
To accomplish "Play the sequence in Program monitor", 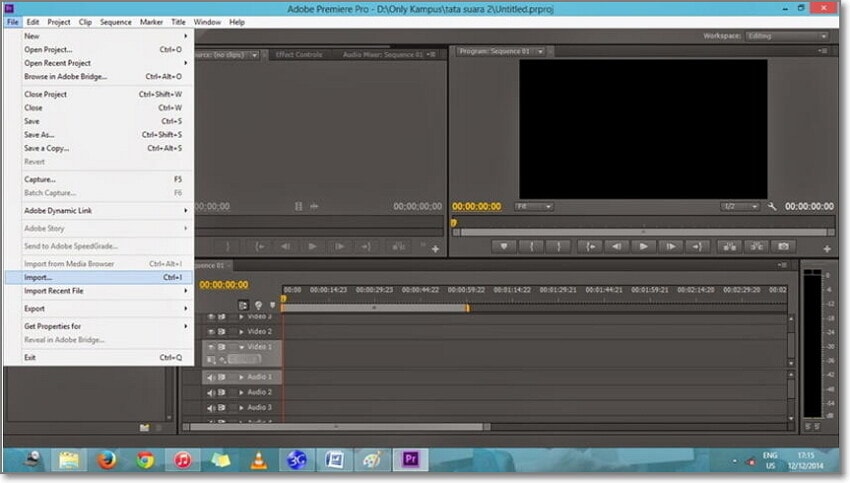I will click(x=643, y=247).
